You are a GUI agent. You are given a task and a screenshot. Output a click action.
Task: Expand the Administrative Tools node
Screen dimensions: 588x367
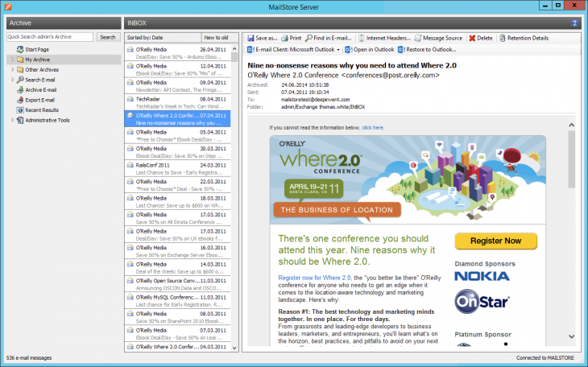tap(12, 120)
